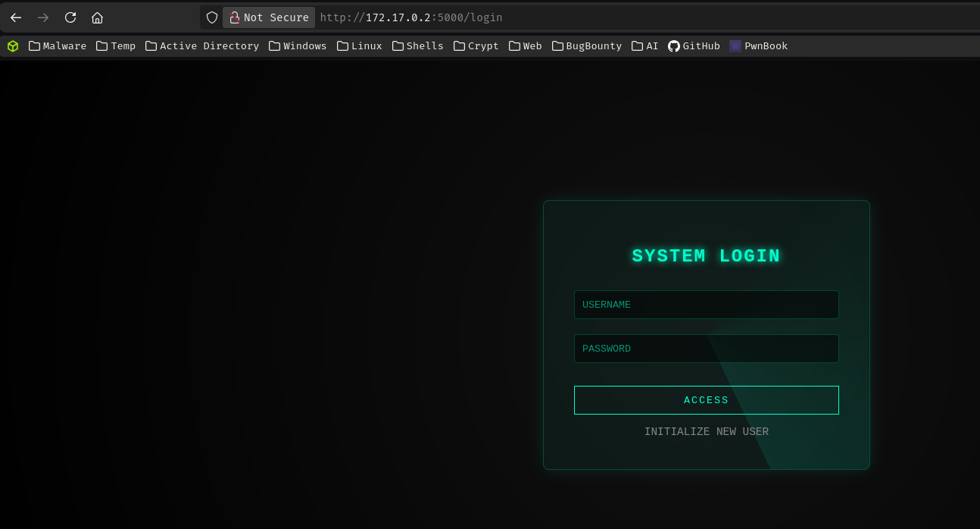Viewport: 980px width, 529px height.
Task: Click the browser back arrow
Action: 16,17
